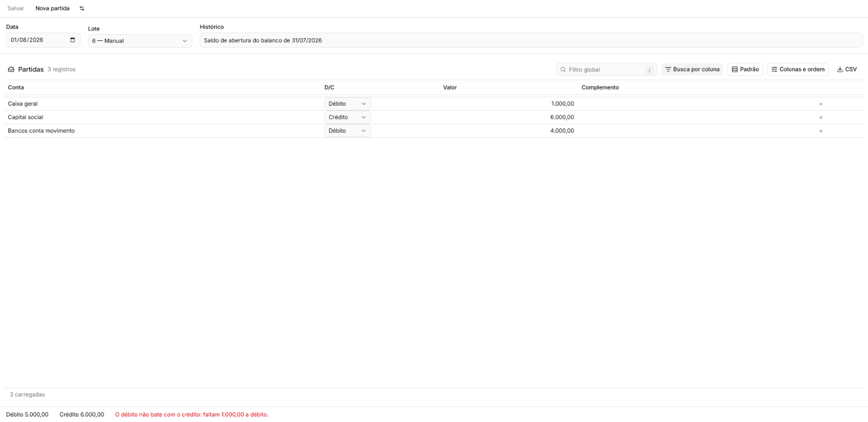Click the value 1.000,00 for Caixa geral
The image size is (868, 422).
[x=562, y=103]
